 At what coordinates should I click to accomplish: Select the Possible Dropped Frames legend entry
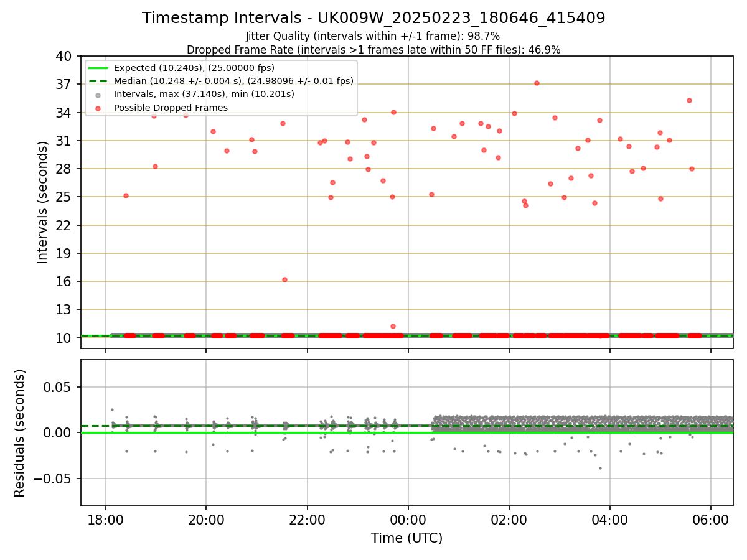coord(171,108)
